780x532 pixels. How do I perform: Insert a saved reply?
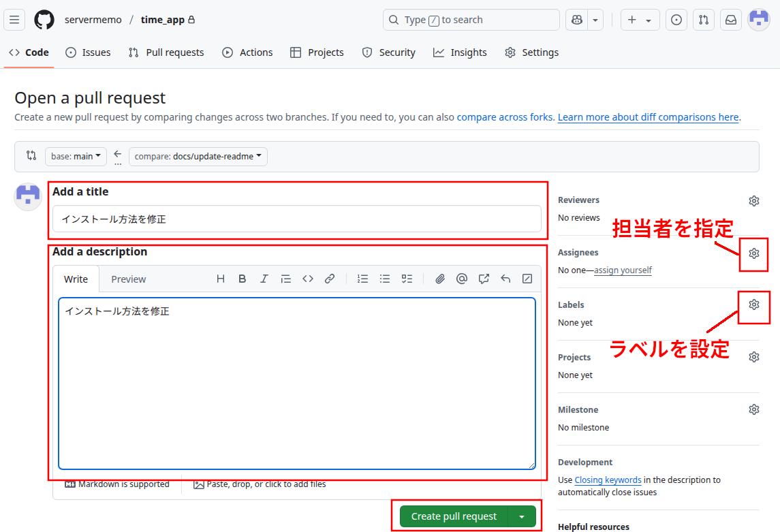[x=505, y=279]
